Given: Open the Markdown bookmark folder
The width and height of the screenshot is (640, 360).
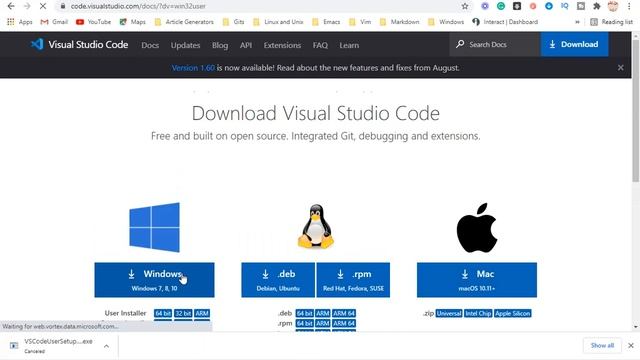Looking at the screenshot, I should (400, 22).
